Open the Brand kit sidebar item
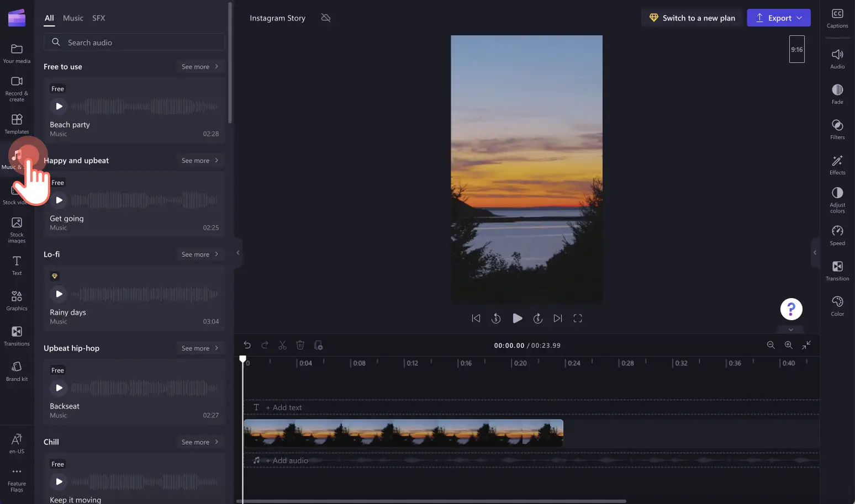Viewport: 855px width, 504px height. (x=17, y=371)
